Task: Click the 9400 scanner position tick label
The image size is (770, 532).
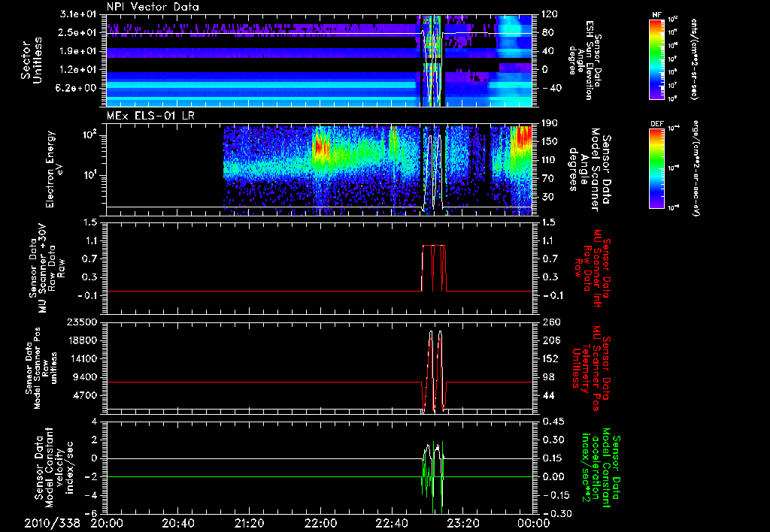Action: (85, 377)
